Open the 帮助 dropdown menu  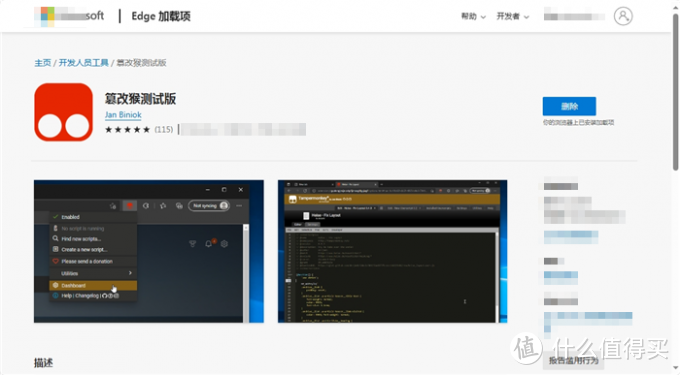point(473,16)
